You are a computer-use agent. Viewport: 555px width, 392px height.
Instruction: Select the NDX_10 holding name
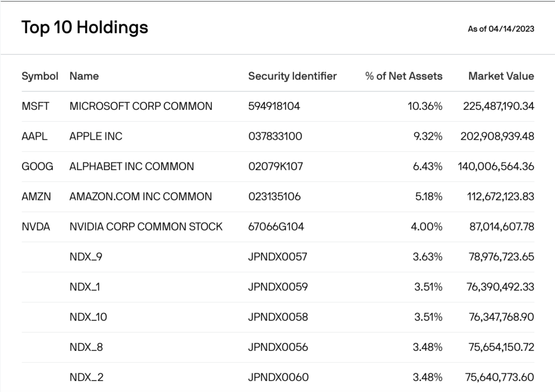pyautogui.click(x=88, y=317)
